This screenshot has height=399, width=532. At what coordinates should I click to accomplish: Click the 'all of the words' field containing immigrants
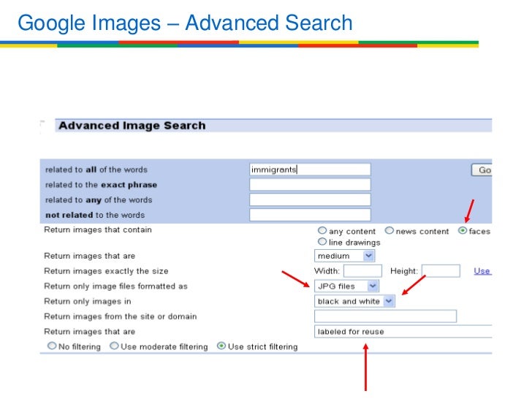(x=310, y=170)
